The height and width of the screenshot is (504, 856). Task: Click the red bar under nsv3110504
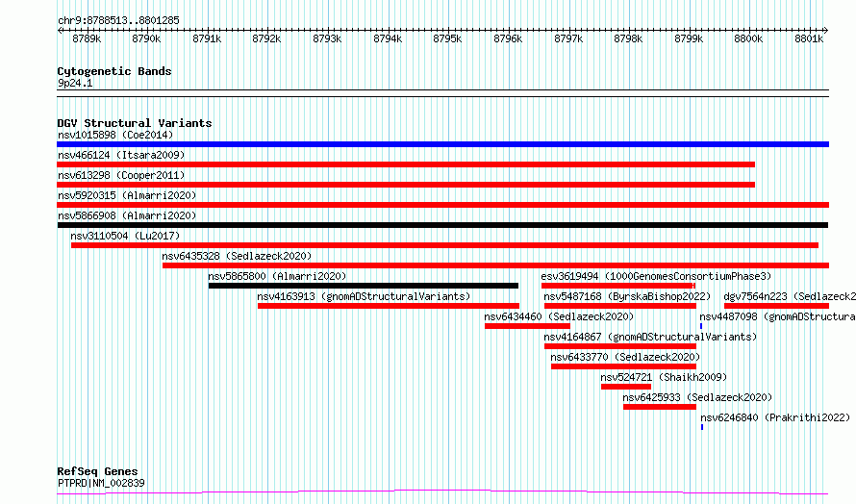point(444,245)
